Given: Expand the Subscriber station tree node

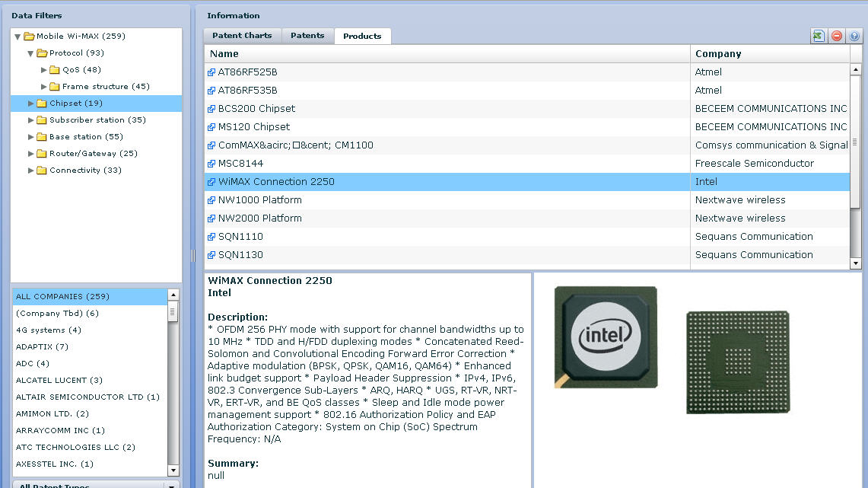Looking at the screenshot, I should pyautogui.click(x=31, y=120).
